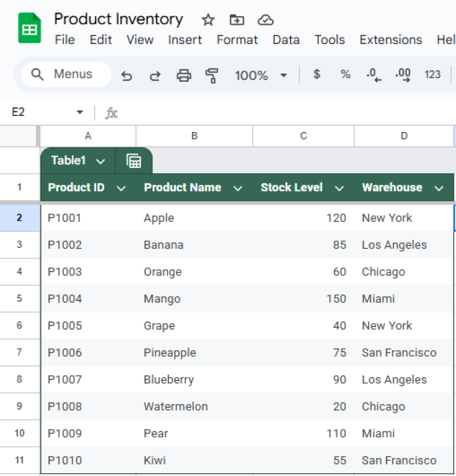Star the Product Inventory spreadsheet
456x476 pixels.
click(x=208, y=20)
